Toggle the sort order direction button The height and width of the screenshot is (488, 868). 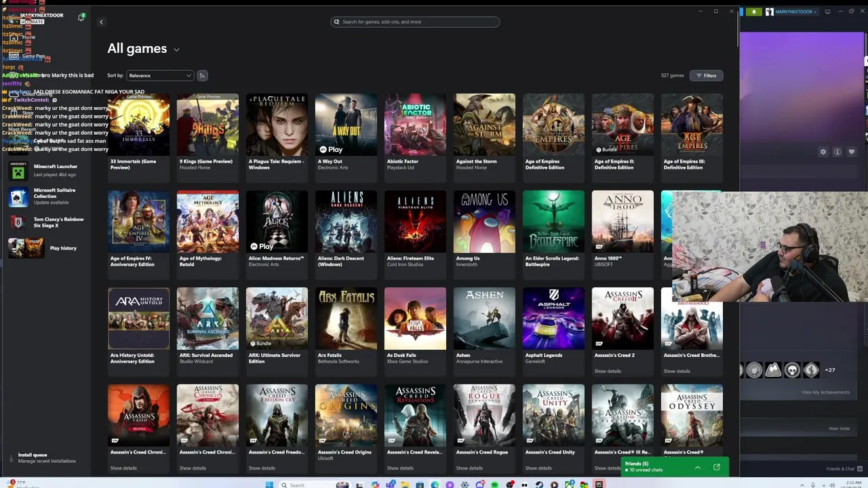pos(201,75)
